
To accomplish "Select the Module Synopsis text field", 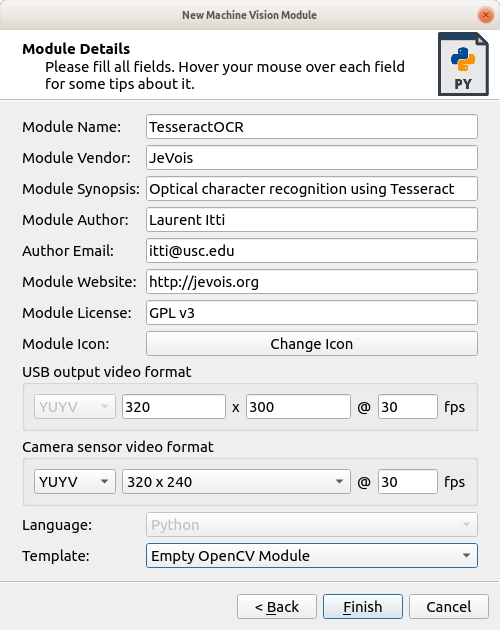I will pyautogui.click(x=312, y=189).
